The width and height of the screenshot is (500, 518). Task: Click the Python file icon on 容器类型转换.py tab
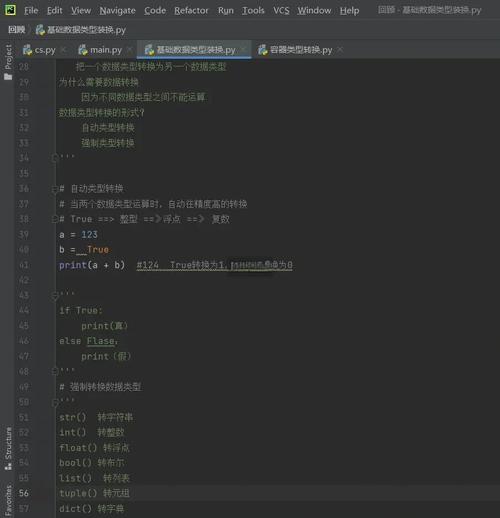click(263, 50)
